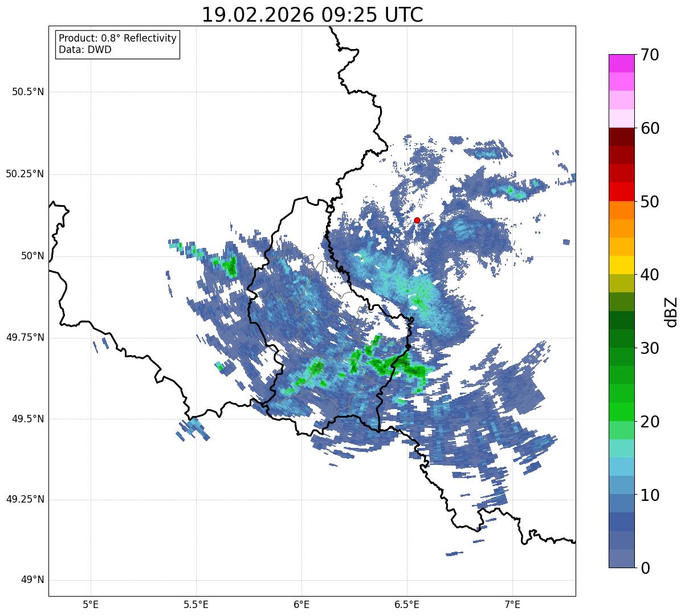Viewport: 685px width, 616px height.
Task: Click the title '19.02.2026 09:25 UTC'
Action: (312, 15)
